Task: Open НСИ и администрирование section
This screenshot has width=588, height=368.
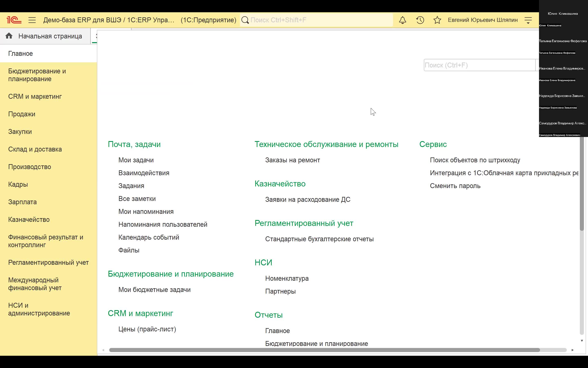Action: tap(49, 309)
